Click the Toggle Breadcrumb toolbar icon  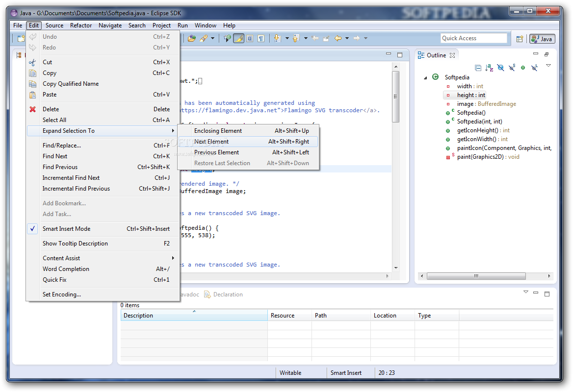coord(227,38)
